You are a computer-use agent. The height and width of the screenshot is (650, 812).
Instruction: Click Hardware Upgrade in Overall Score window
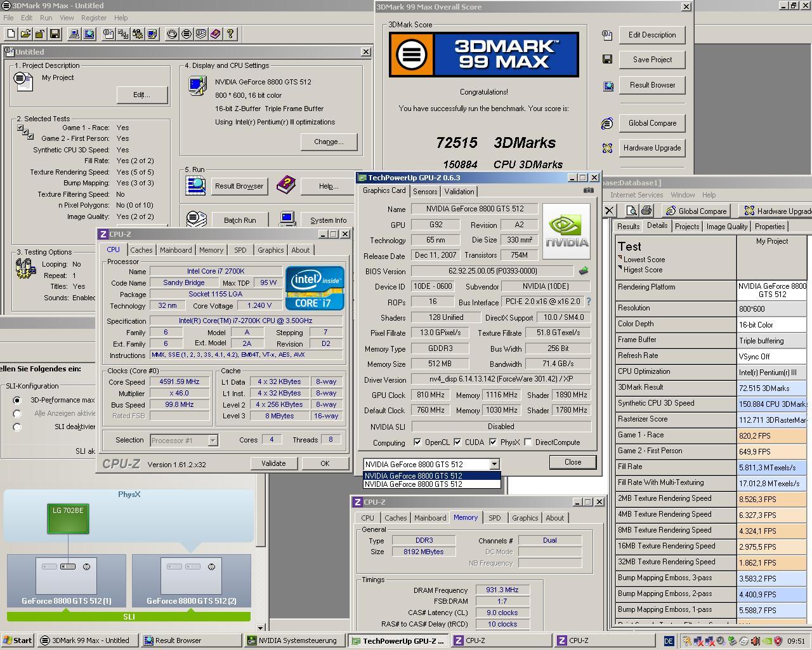click(652, 148)
